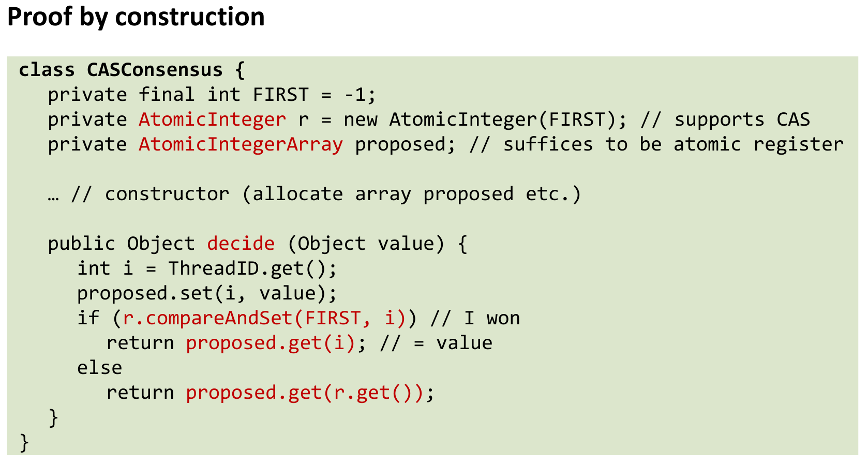Click the 'Proof by construction' heading
Image resolution: width=868 pixels, height=465 pixels.
pyautogui.click(x=136, y=17)
